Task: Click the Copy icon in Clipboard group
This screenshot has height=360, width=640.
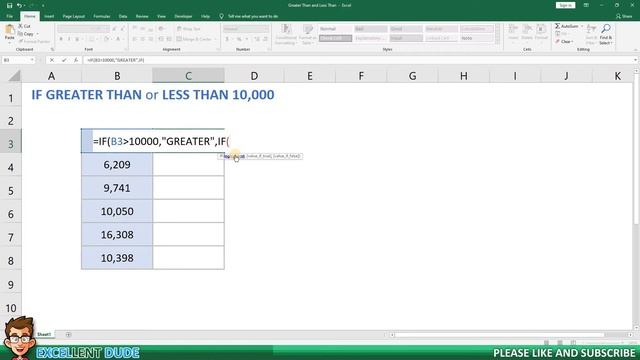Action: coord(20,34)
